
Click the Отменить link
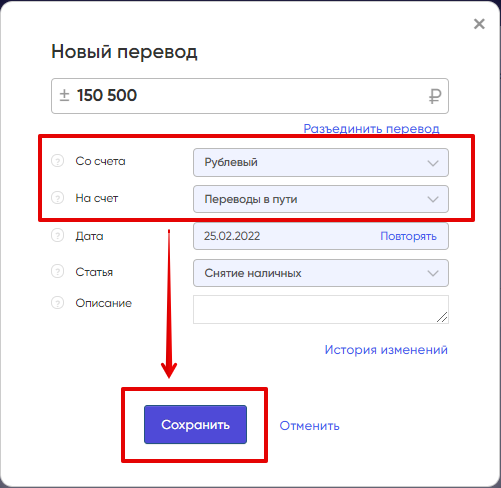point(309,426)
